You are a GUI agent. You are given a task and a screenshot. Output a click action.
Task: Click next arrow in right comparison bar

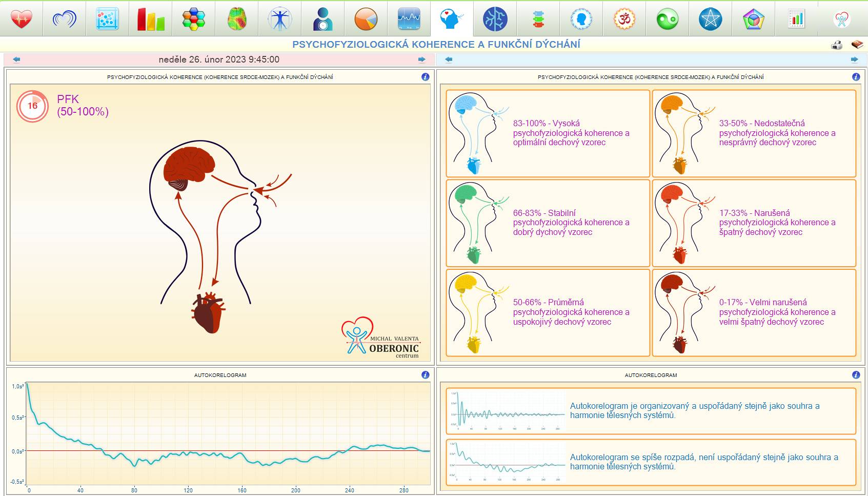coord(854,59)
